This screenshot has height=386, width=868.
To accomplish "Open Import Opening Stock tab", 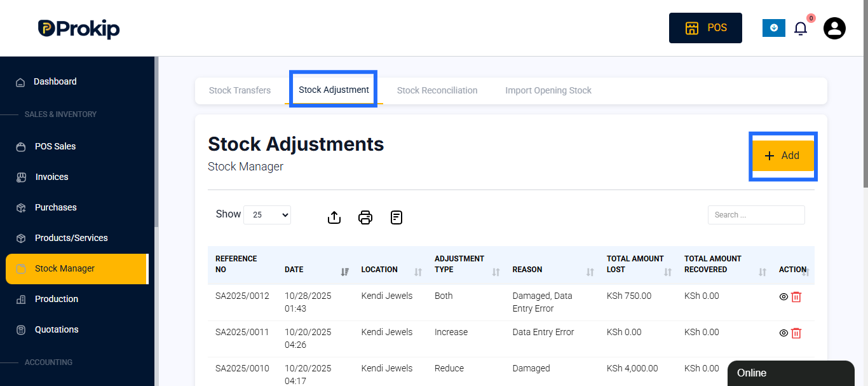I will click(548, 90).
